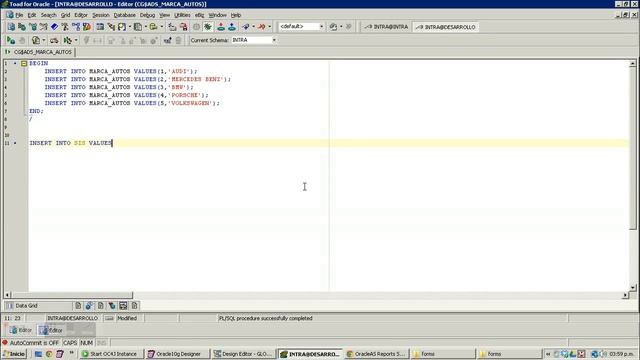Click the last icon in the results panel toolbar
Screen dimensions: 640x360
[x=135, y=305]
